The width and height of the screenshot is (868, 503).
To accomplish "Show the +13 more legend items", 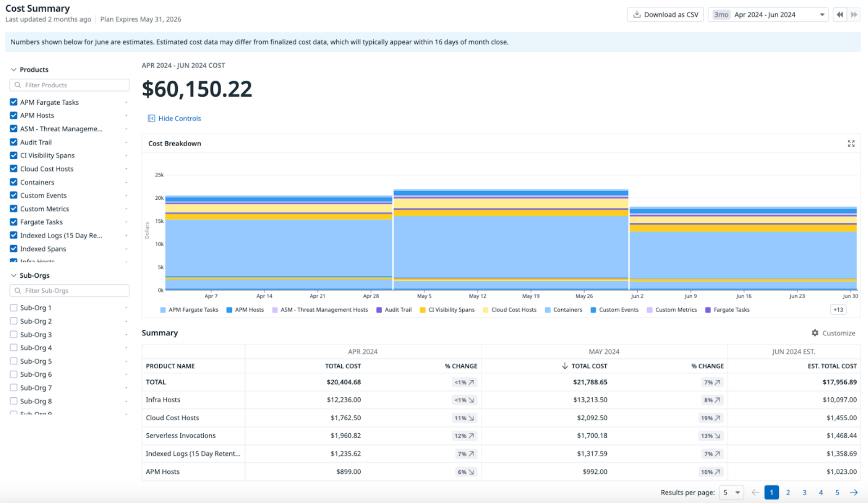I will pyautogui.click(x=838, y=310).
